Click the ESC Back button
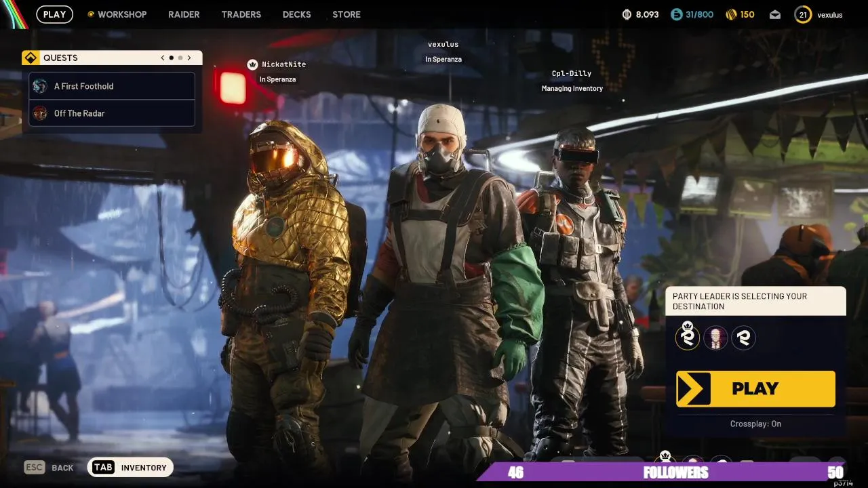The image size is (868, 488). [49, 468]
